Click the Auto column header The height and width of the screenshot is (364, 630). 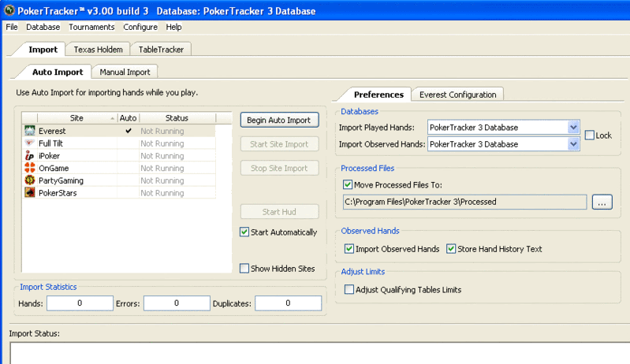pyautogui.click(x=129, y=118)
